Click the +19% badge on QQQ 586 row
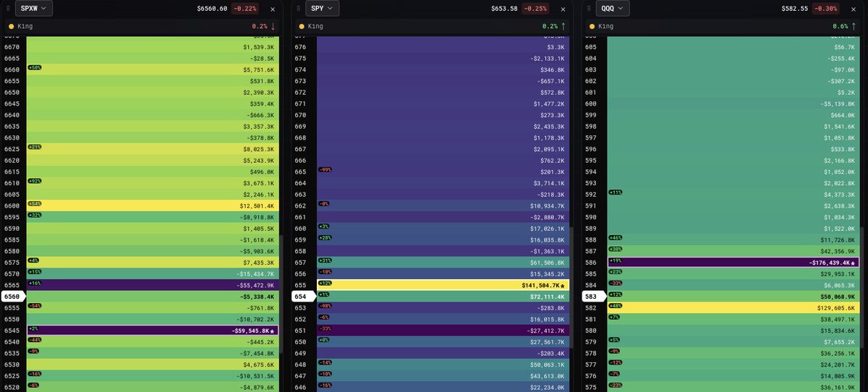Image resolution: width=868 pixels, height=392 pixels. [616, 260]
